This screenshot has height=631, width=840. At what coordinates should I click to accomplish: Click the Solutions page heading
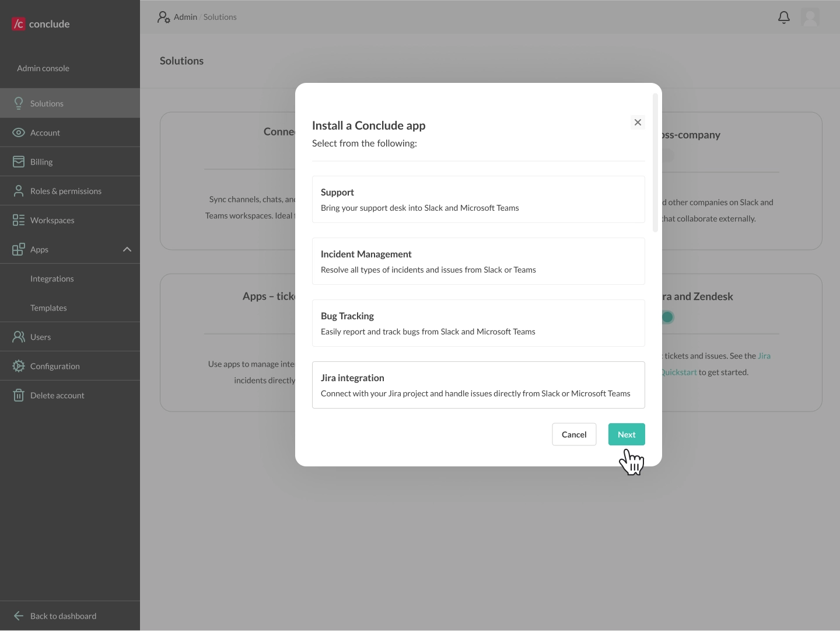click(x=181, y=61)
